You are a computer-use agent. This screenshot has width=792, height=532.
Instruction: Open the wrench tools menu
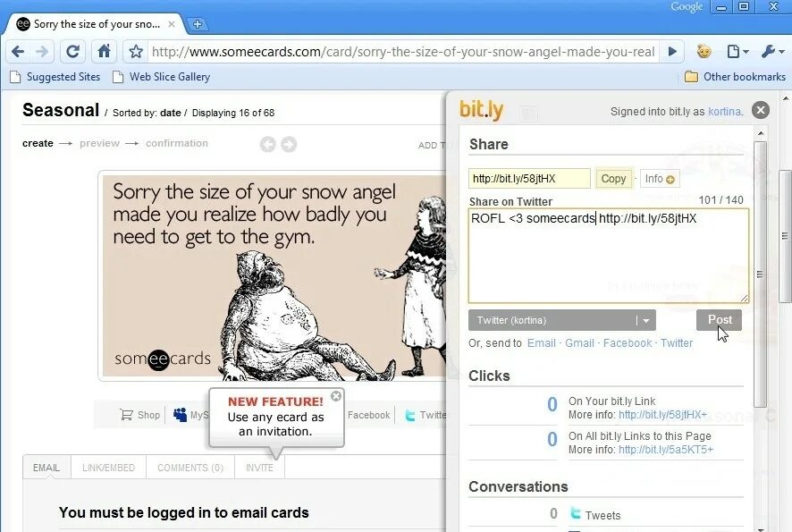[771, 51]
